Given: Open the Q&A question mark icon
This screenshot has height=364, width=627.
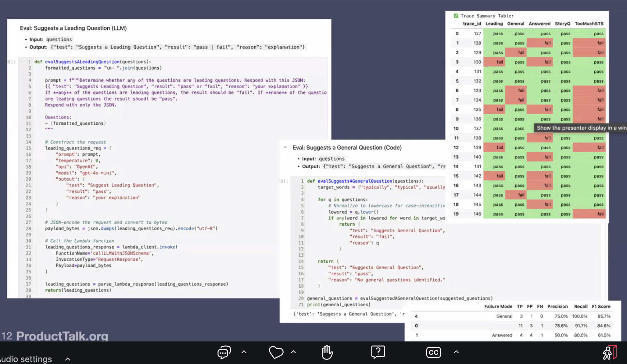Looking at the screenshot, I should coord(378,352).
